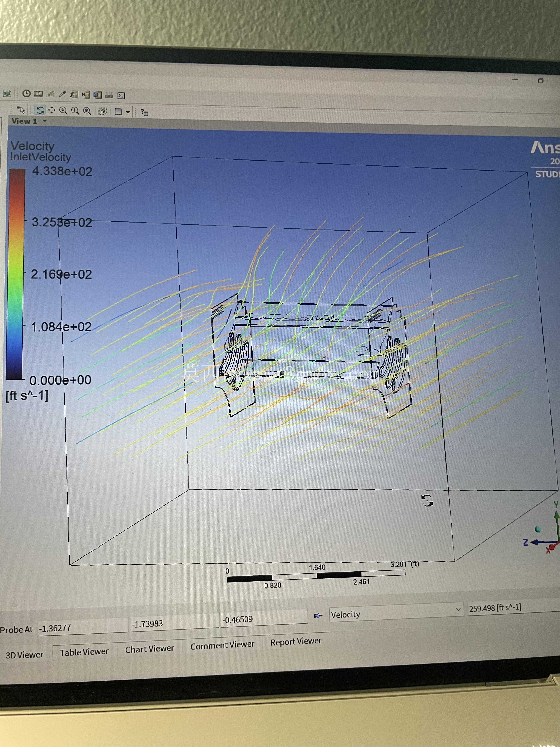Open the Macro Calculator icon

click(x=86, y=95)
